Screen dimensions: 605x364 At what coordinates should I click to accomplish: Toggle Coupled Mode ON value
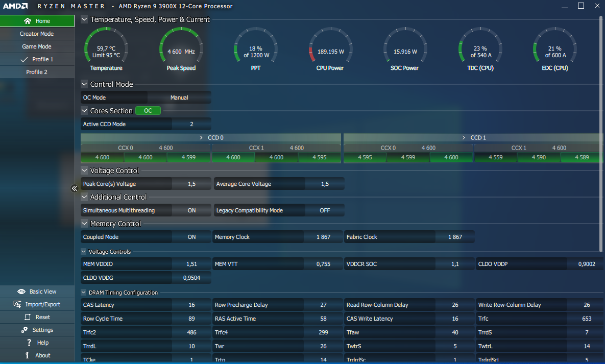191,237
